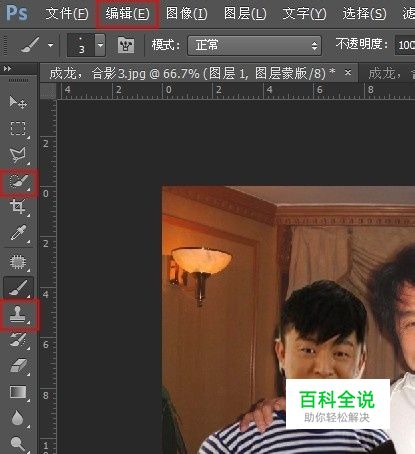Open the brush size preset dropdown

tap(100, 45)
